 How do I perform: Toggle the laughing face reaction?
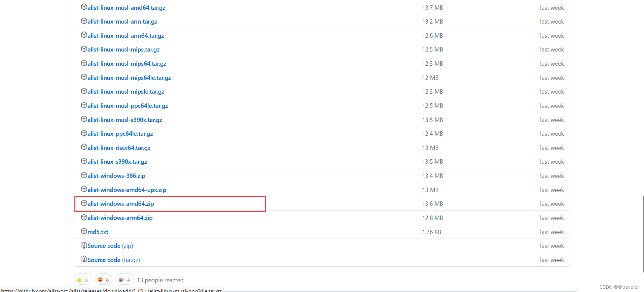103,280
